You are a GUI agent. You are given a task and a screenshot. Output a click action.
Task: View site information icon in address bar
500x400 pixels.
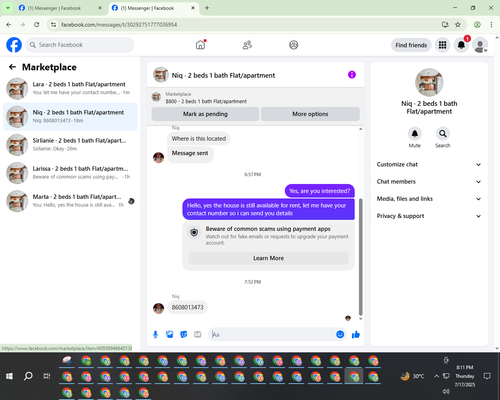53,24
